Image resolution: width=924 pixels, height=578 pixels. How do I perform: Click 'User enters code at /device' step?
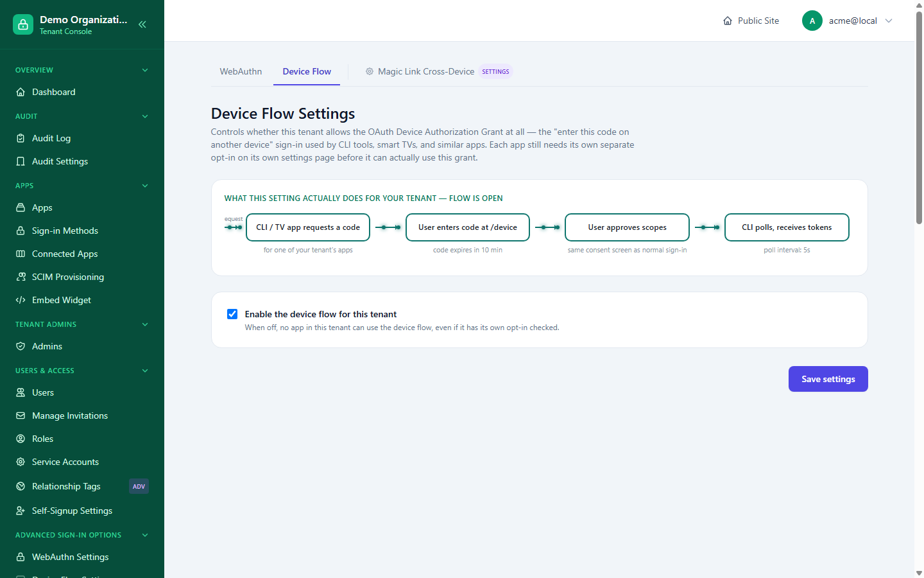(468, 227)
